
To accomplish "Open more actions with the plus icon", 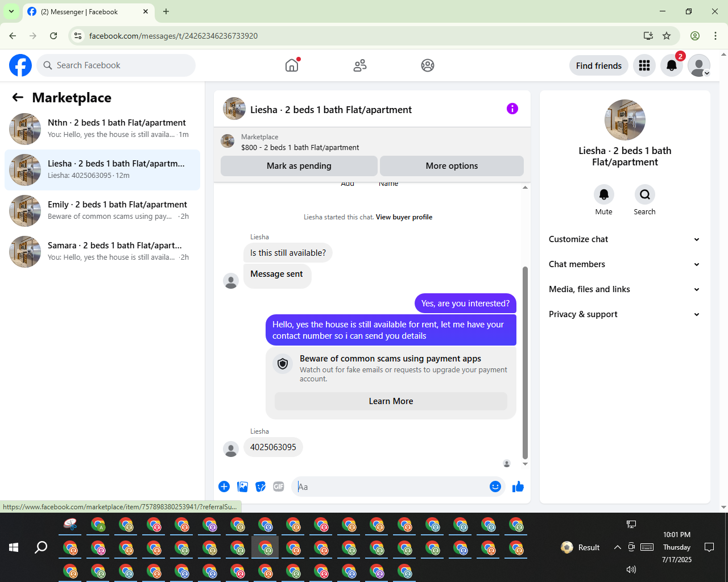I will [x=224, y=487].
